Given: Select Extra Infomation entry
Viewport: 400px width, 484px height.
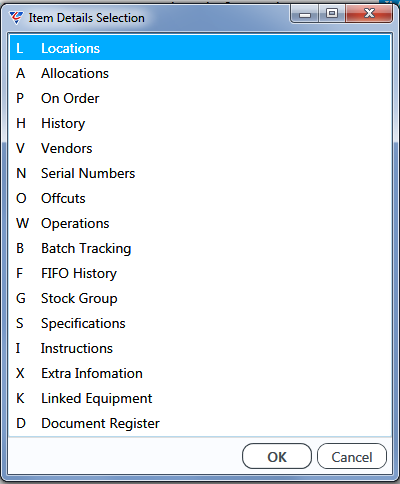Looking at the screenshot, I should pos(200,373).
